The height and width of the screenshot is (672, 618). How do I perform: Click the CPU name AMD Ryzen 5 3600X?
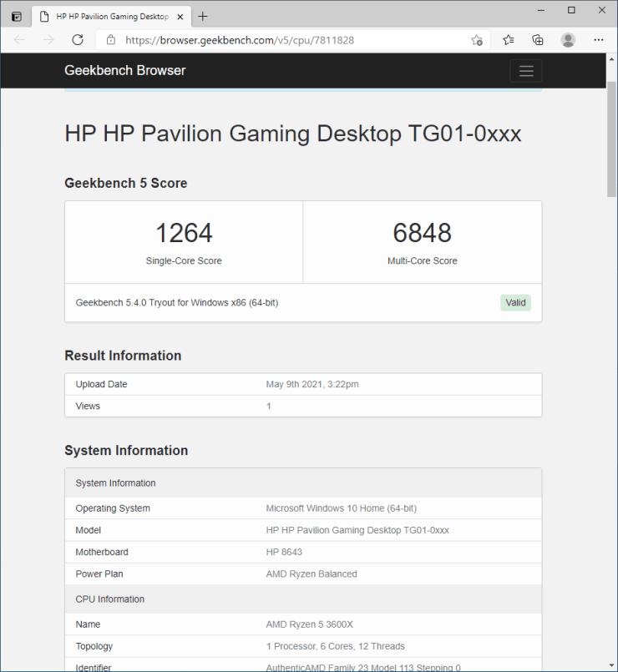click(x=309, y=624)
